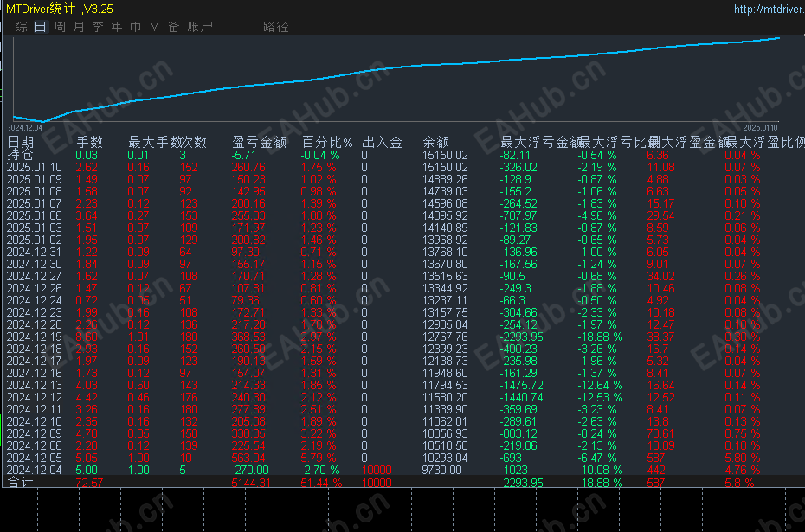The image size is (805, 532).
Task: Select the 2024.12.24 date row
Action: (34, 301)
